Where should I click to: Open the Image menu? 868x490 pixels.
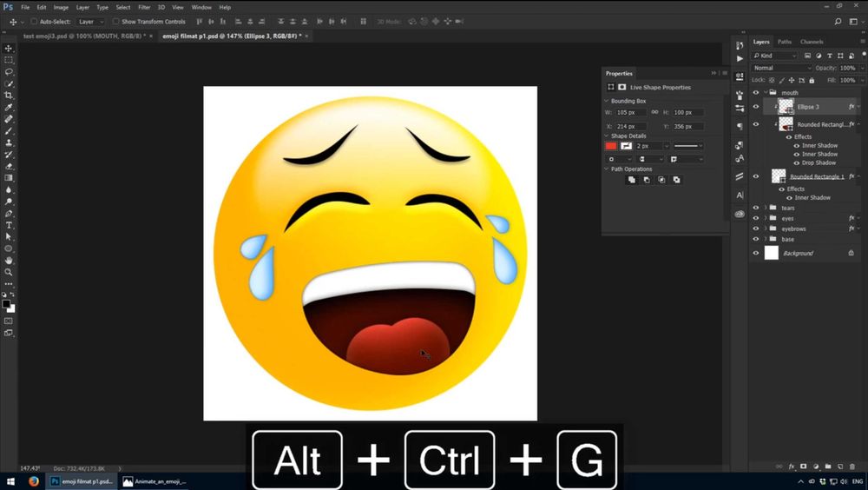(61, 7)
